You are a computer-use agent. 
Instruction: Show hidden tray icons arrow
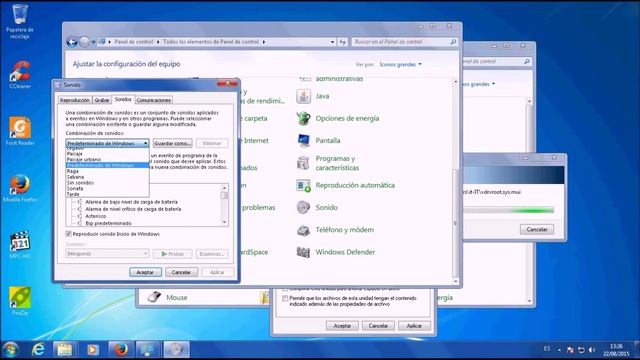tap(559, 350)
